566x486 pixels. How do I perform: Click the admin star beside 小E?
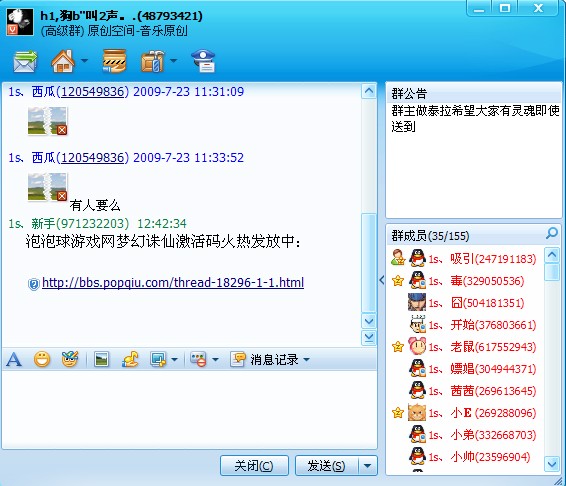pos(398,413)
